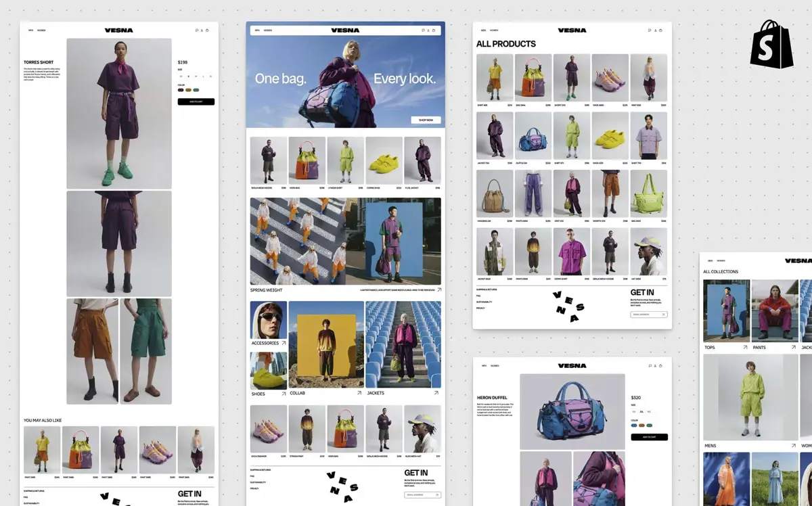The image size is (812, 506).
Task: Click arrow icon beside Tops collection
Action: click(x=745, y=347)
